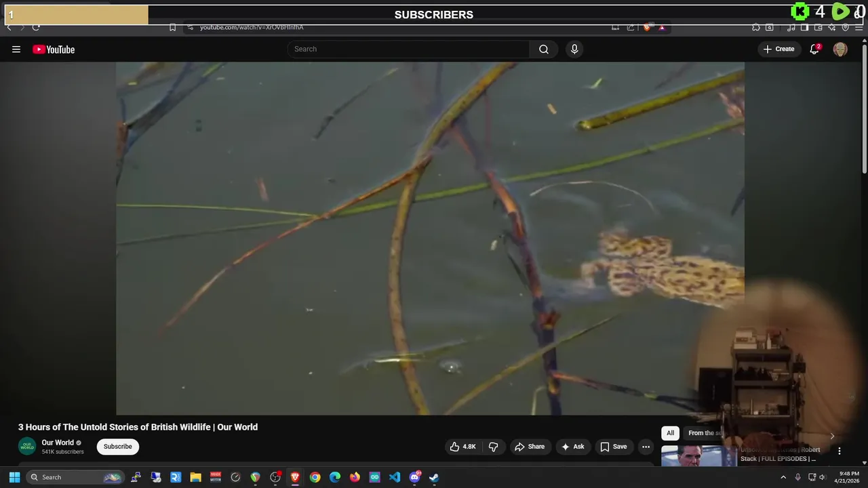Open Google Chrome from taskbar
Viewport: 868px width, 488px height.
[x=315, y=477]
